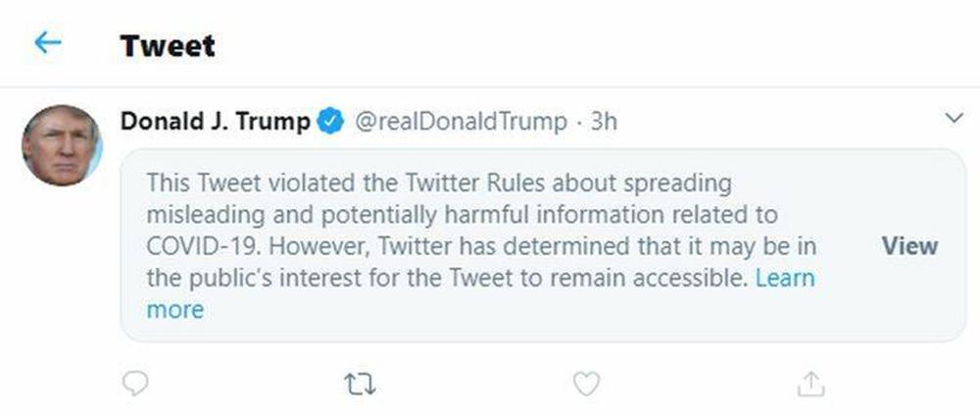Click View to reveal hidden tweet
The width and height of the screenshot is (980, 416).
click(x=909, y=245)
